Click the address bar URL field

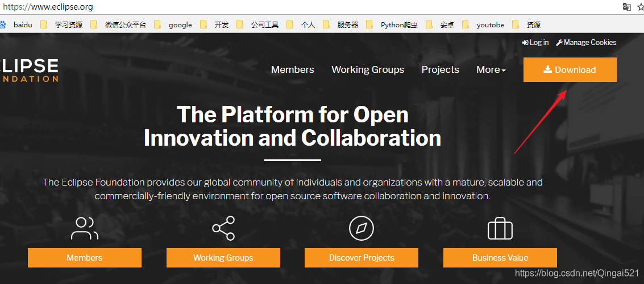308,7
